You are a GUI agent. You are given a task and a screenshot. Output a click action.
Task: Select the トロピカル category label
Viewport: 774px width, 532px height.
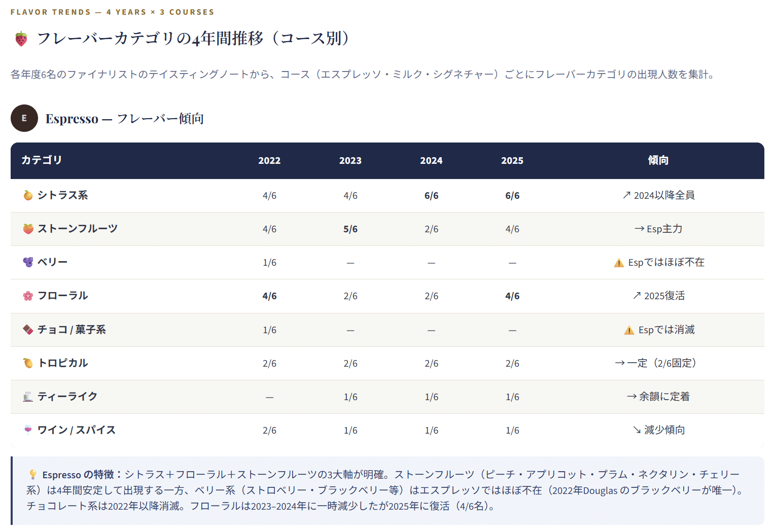[63, 363]
